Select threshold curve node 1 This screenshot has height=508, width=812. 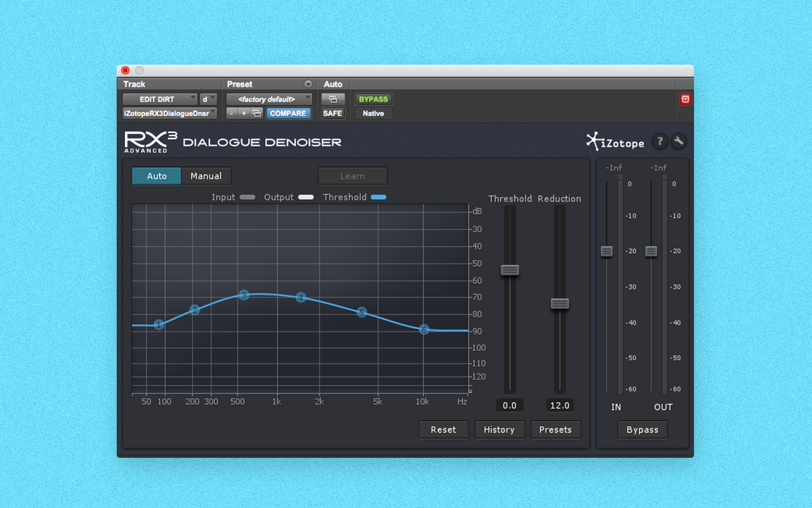[x=159, y=324]
